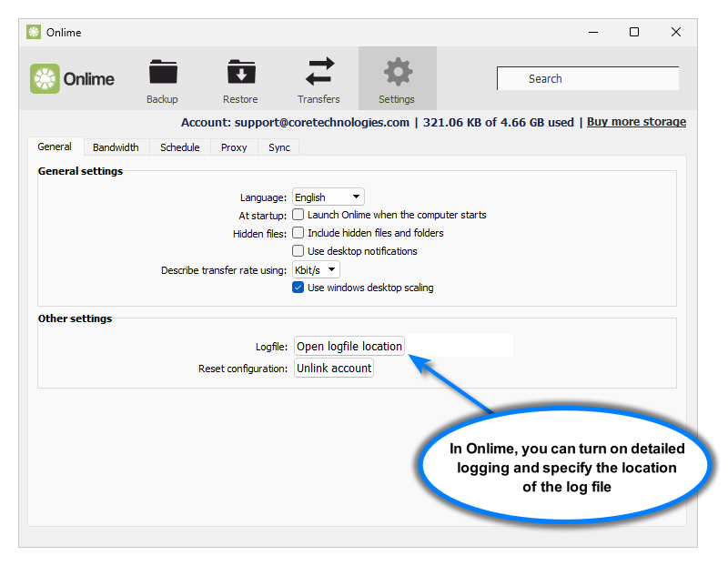The width and height of the screenshot is (728, 566).
Task: Toggle Include hidden files and folders
Action: click(298, 233)
